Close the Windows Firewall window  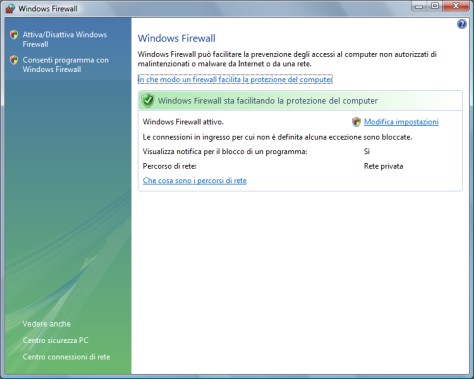tap(456, 6)
